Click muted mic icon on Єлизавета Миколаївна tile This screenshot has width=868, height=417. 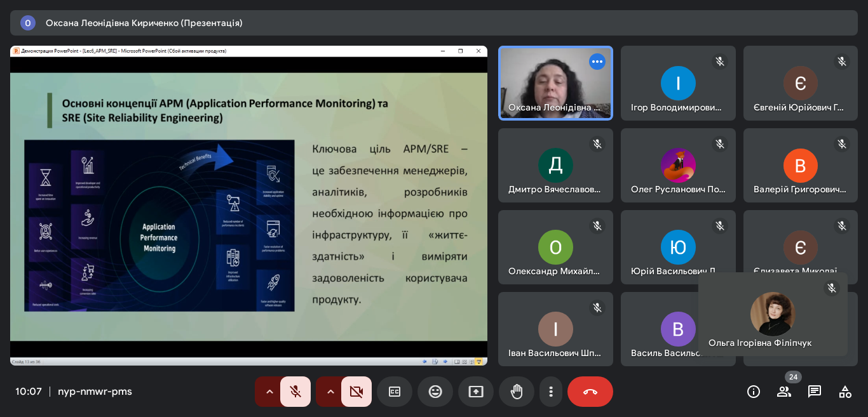click(x=842, y=226)
